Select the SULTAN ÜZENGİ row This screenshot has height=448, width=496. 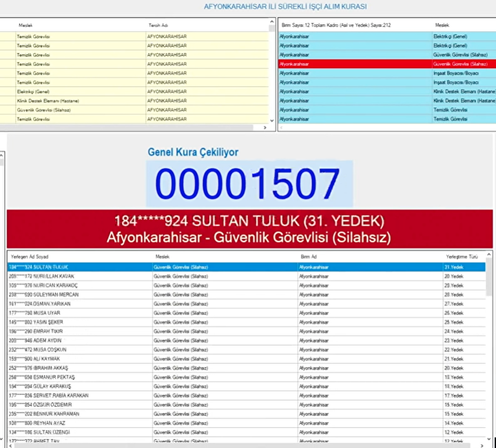[247, 432]
